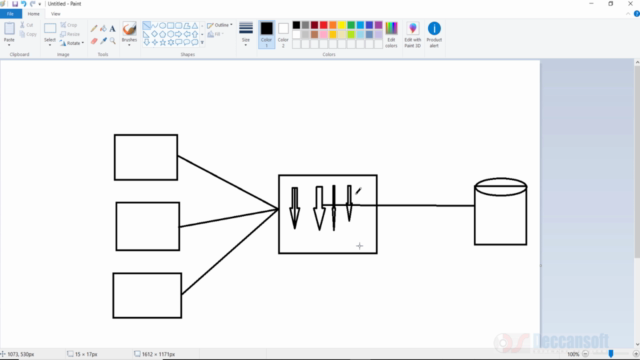Click the Save icon in quick access toolbar

[15, 4]
